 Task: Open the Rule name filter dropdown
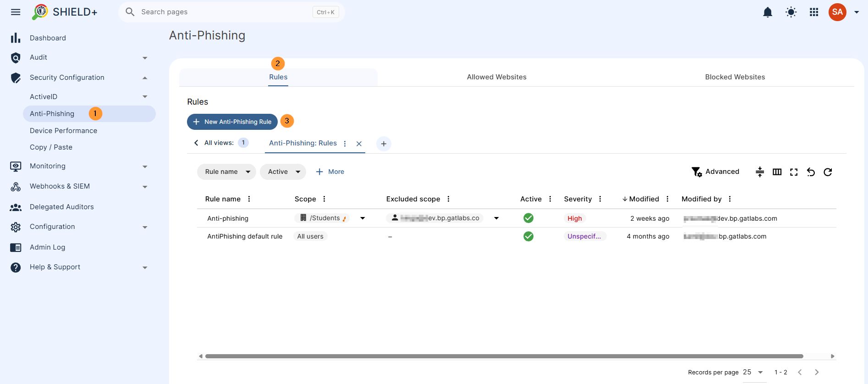pyautogui.click(x=226, y=172)
